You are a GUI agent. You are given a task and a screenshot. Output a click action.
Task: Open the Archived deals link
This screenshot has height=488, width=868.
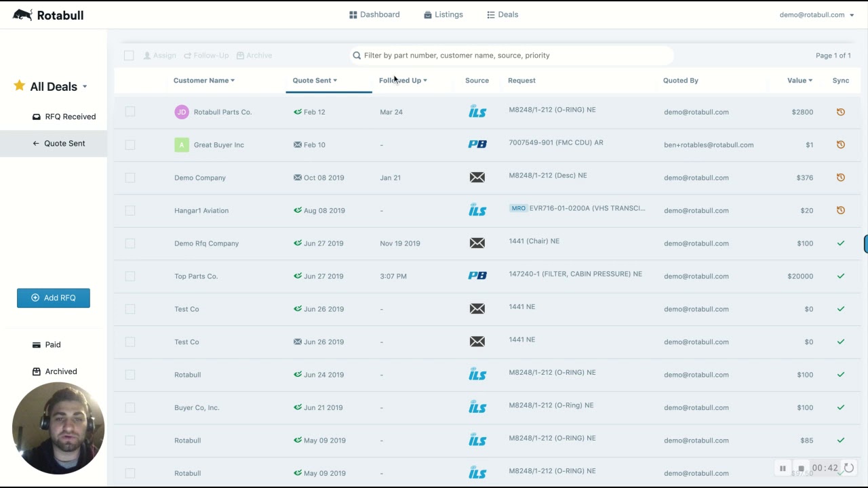[54, 371]
